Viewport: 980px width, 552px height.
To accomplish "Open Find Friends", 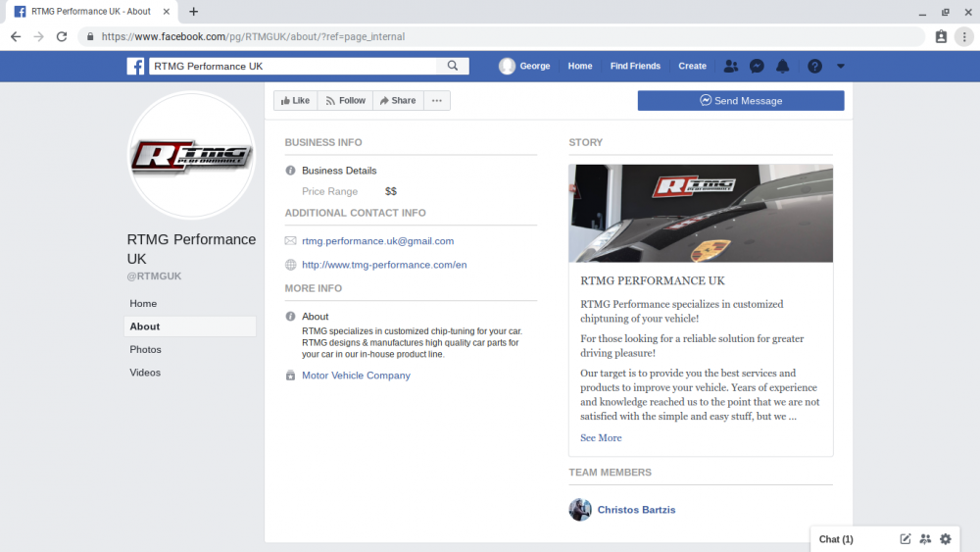I will coord(635,66).
